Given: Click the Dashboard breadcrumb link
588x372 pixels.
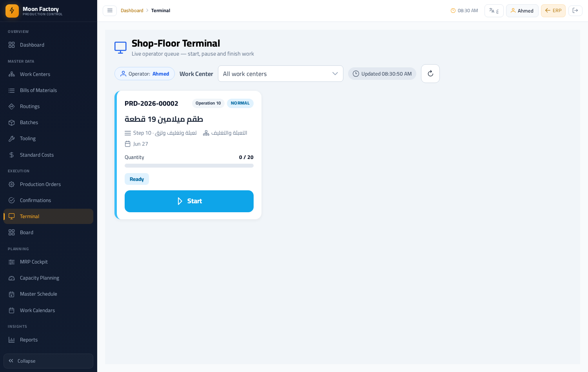Looking at the screenshot, I should 132,11.
